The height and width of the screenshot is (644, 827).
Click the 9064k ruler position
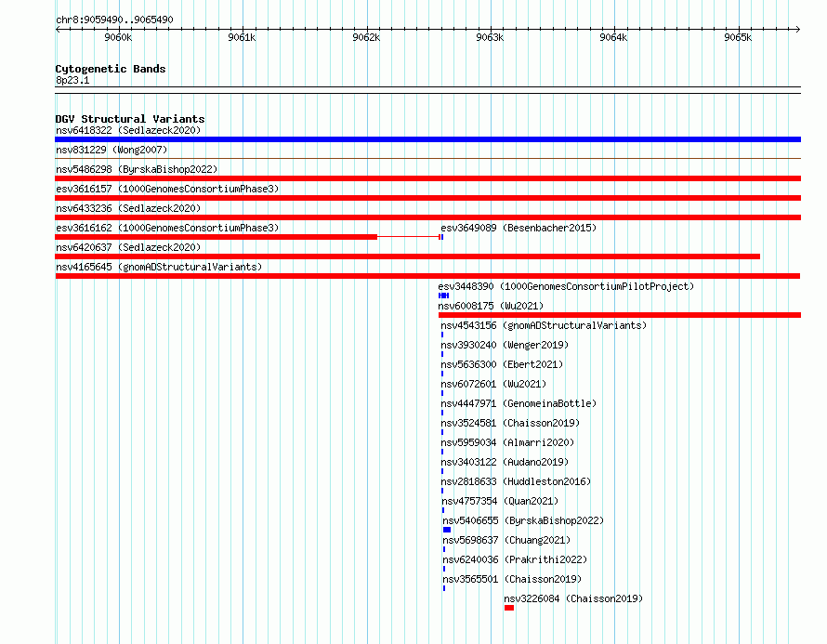[614, 37]
